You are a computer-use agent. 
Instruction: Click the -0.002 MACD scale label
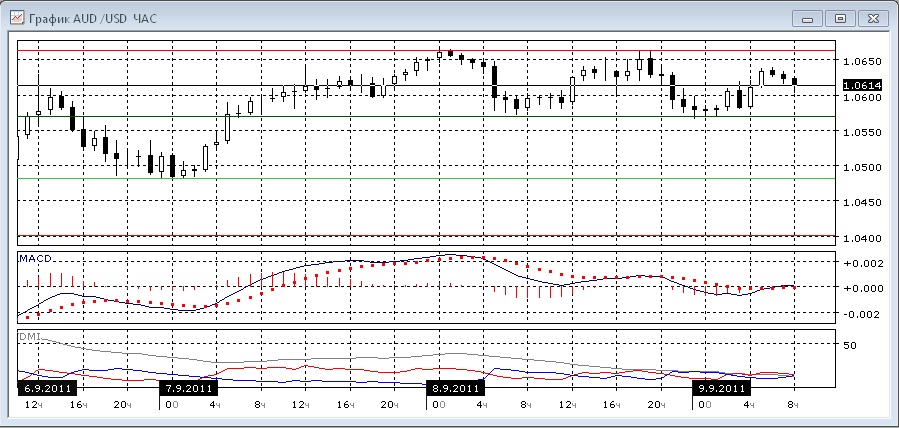pos(861,314)
